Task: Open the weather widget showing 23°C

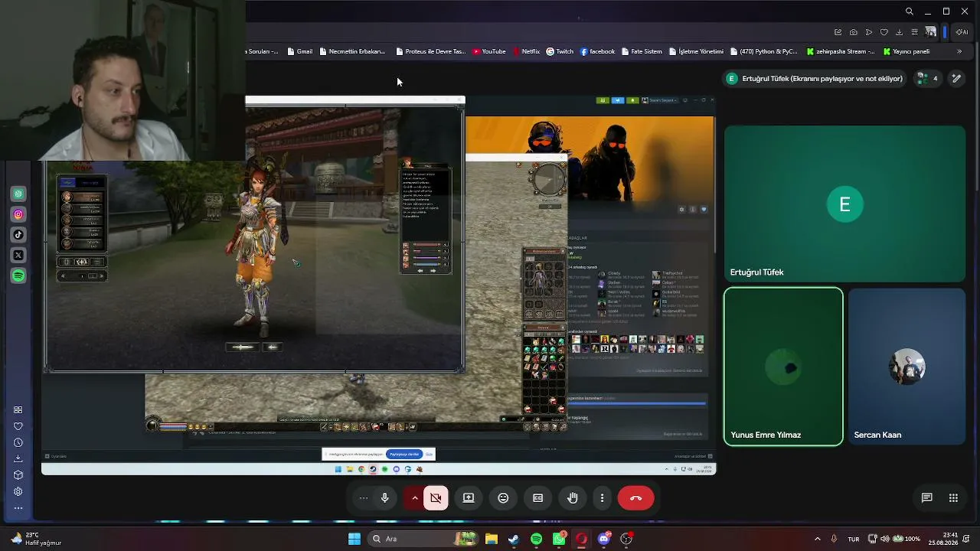Action: (37, 539)
